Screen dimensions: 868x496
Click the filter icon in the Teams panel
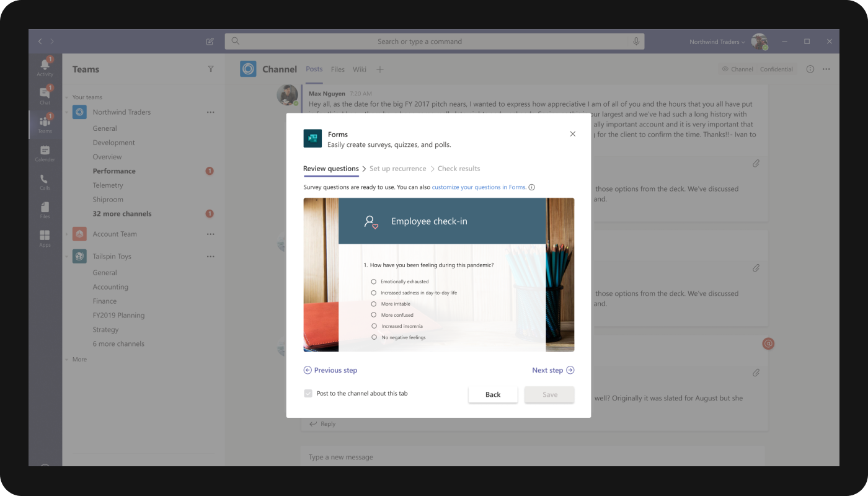click(x=211, y=69)
